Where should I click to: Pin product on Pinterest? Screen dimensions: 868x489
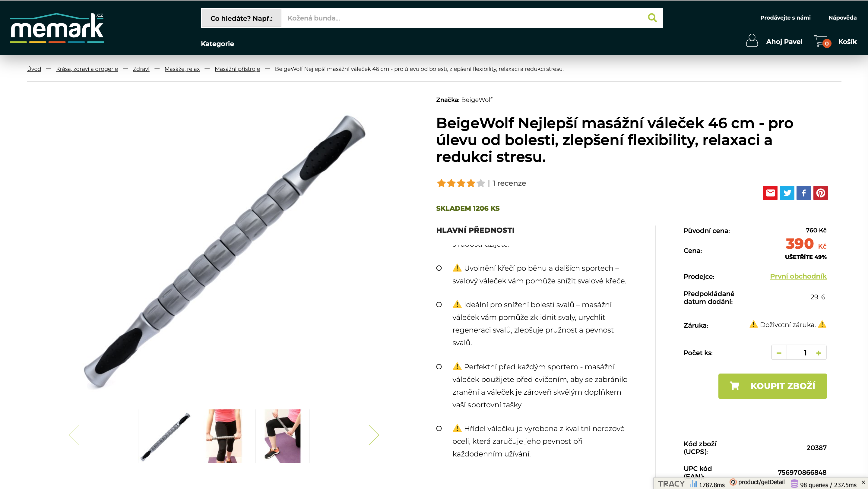click(820, 193)
